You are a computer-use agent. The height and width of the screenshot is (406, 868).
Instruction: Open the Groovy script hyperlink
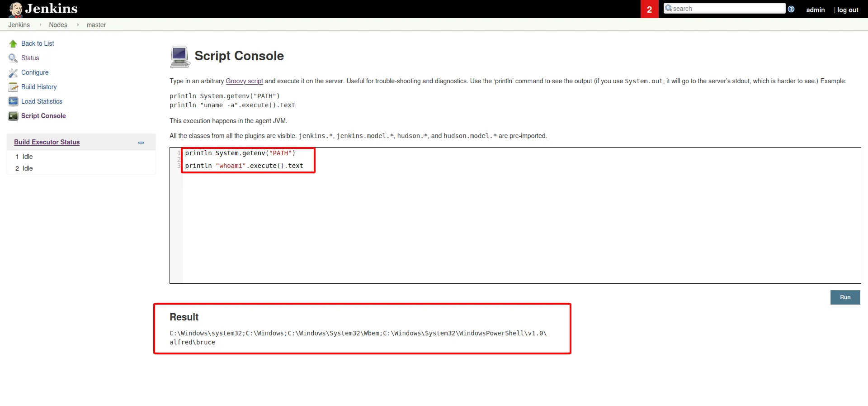tap(244, 81)
